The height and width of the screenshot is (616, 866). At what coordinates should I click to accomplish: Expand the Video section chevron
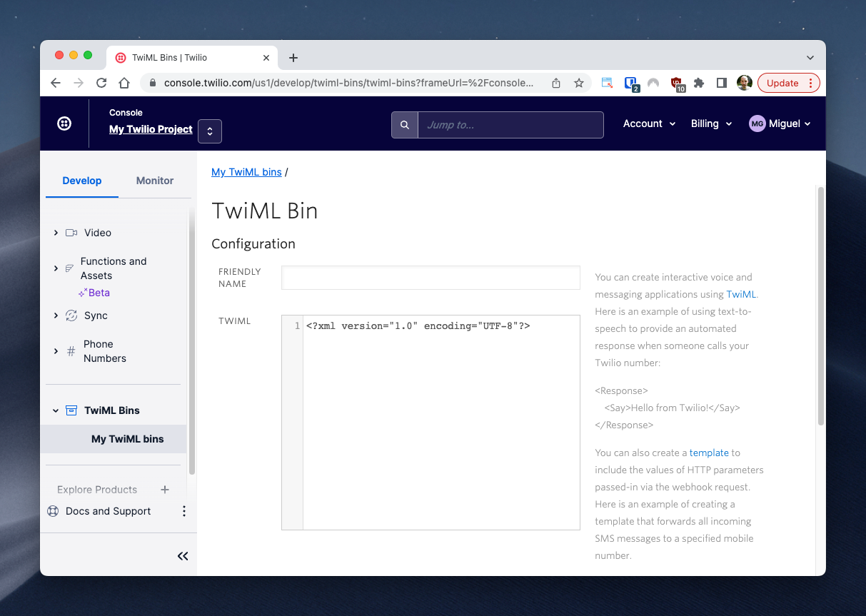pyautogui.click(x=56, y=233)
